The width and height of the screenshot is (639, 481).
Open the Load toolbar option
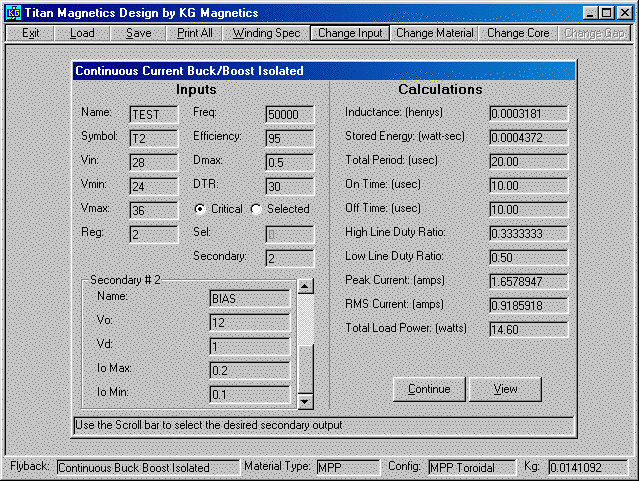click(x=82, y=33)
